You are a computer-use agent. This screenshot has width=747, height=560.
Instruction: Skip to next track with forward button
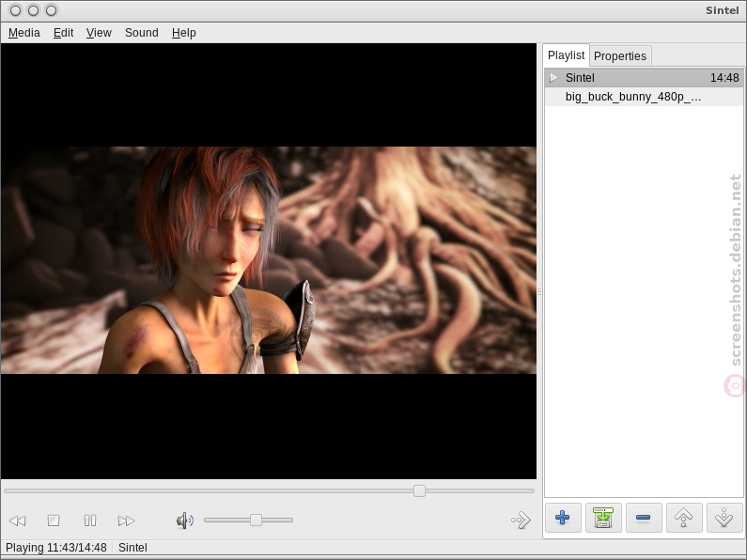click(x=126, y=521)
